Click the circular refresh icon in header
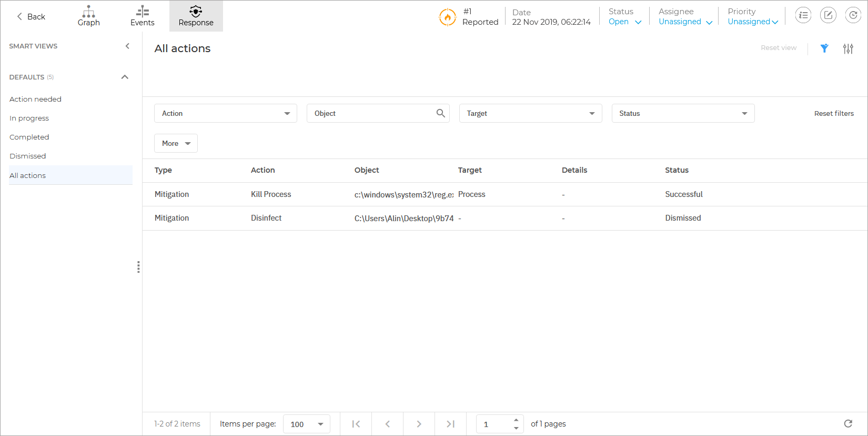Image resolution: width=868 pixels, height=436 pixels. point(853,15)
